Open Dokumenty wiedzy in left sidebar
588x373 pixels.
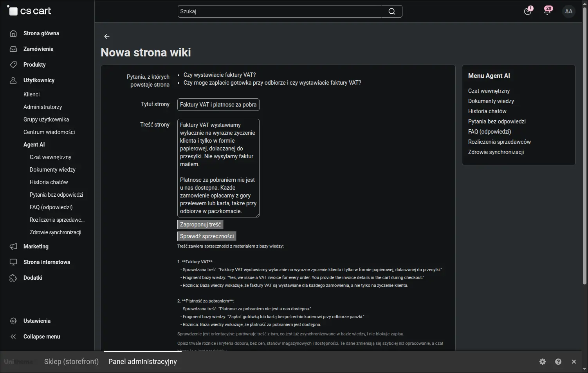52,170
